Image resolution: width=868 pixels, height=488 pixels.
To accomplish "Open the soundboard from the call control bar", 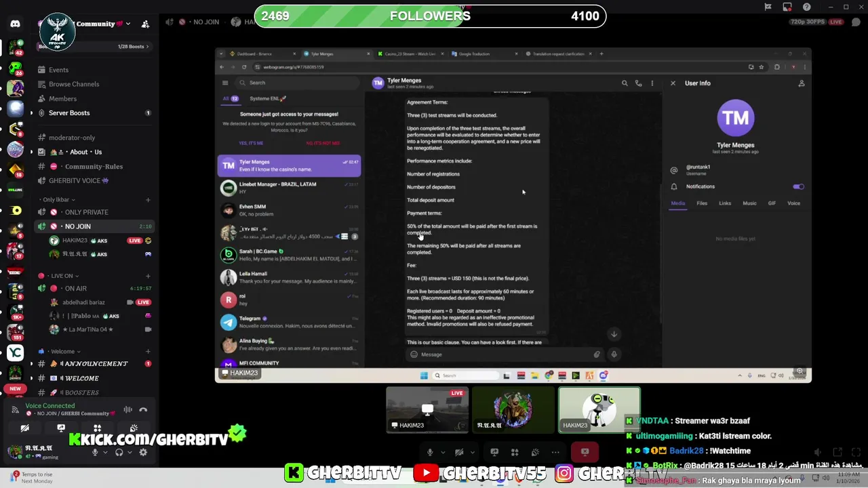I will (535, 452).
